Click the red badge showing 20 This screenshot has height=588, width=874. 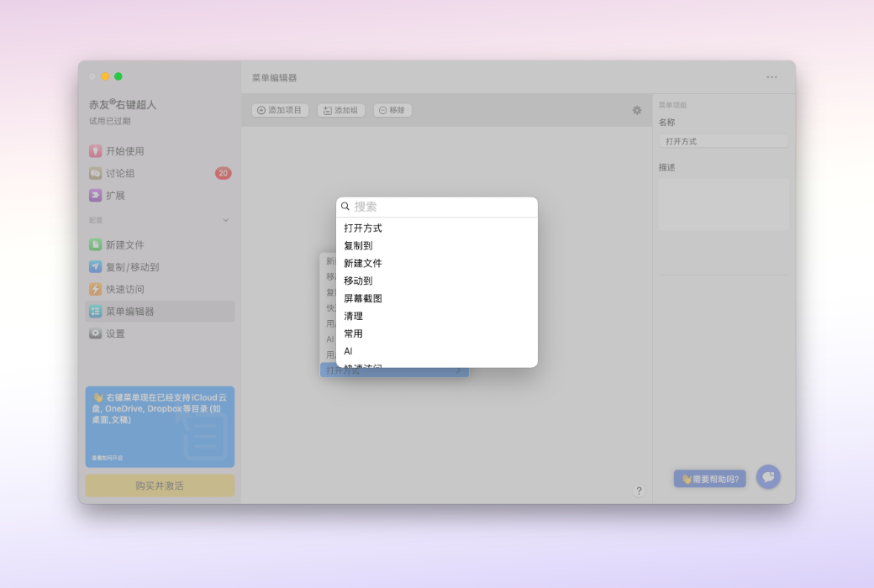click(x=223, y=173)
